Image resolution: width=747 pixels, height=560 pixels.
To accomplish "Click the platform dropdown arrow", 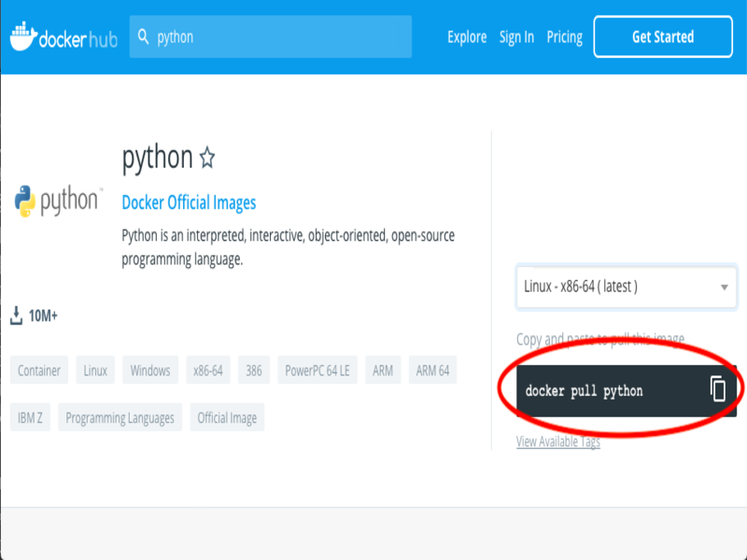I will coord(725,287).
